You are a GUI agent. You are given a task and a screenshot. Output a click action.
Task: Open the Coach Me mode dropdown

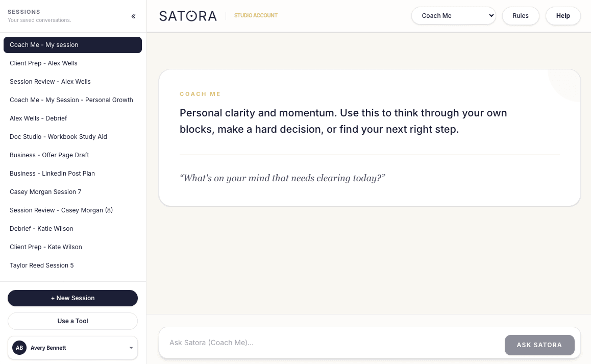[x=453, y=15]
